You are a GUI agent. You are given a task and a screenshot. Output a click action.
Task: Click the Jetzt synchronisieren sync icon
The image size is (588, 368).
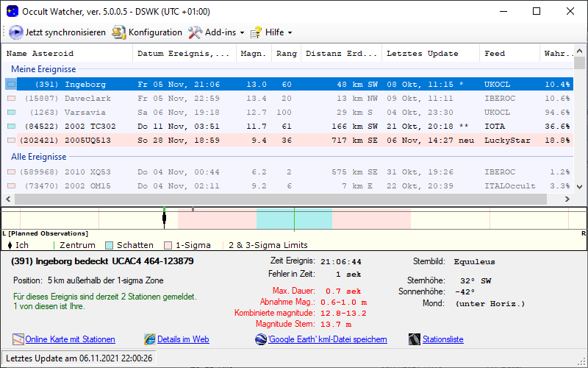tap(15, 32)
